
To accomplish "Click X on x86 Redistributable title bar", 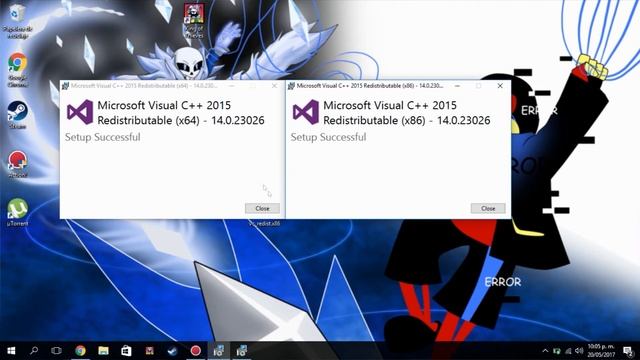I will tap(500, 86).
